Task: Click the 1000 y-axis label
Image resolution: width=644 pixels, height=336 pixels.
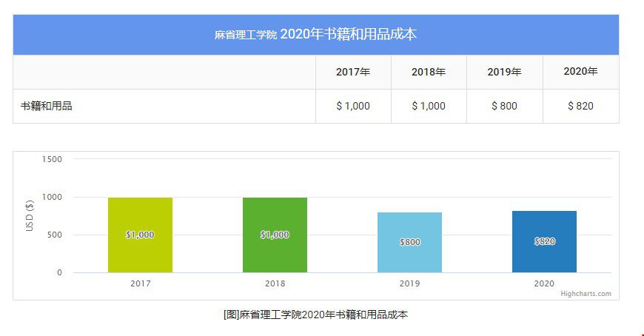Action: [52, 197]
